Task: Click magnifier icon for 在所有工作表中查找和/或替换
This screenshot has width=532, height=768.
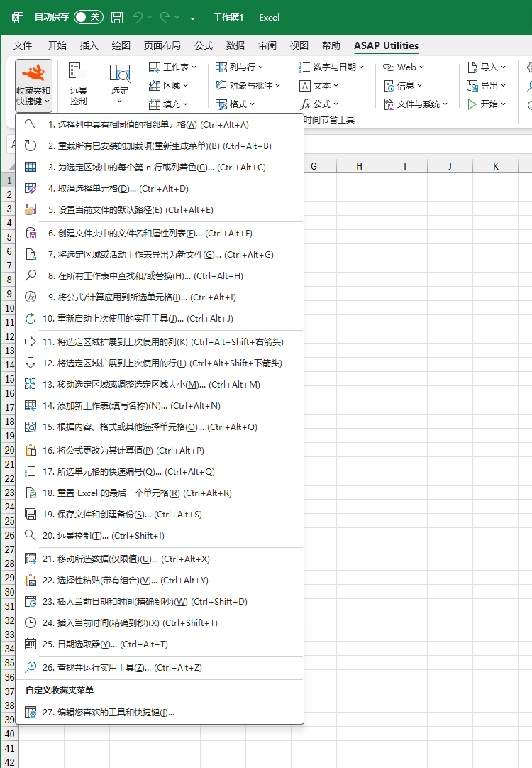Action: pyautogui.click(x=31, y=275)
